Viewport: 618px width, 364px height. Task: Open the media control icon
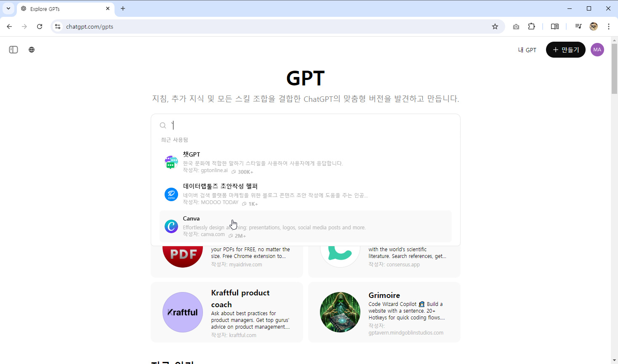click(578, 27)
